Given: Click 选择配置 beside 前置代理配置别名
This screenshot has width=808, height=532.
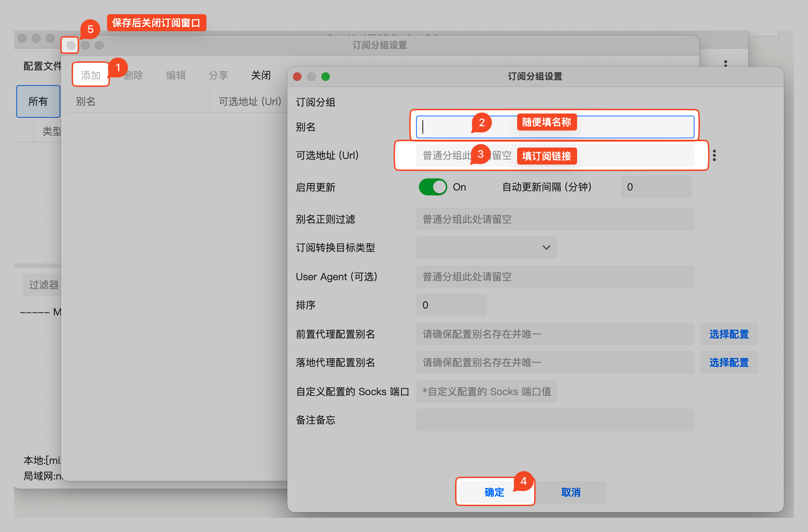Looking at the screenshot, I should point(729,334).
